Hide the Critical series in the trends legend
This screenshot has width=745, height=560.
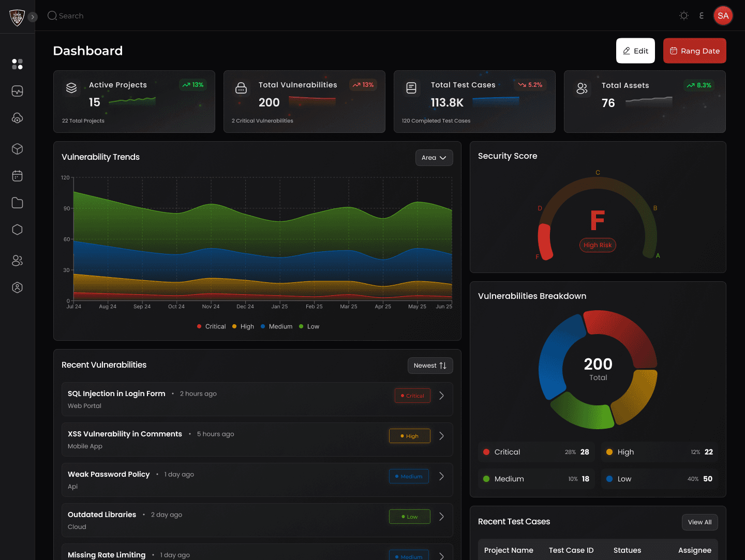[x=211, y=326]
